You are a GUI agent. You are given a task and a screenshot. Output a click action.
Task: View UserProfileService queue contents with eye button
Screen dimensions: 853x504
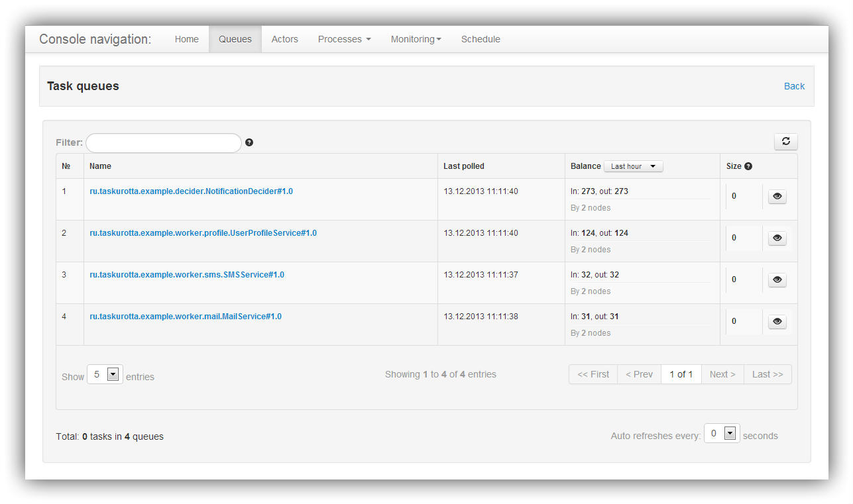tap(777, 238)
